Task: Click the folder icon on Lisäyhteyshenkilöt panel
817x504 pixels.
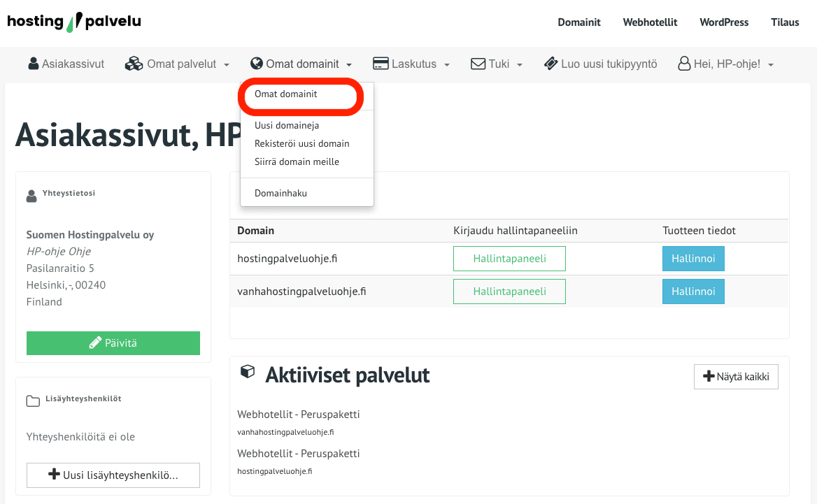Action: coord(33,399)
